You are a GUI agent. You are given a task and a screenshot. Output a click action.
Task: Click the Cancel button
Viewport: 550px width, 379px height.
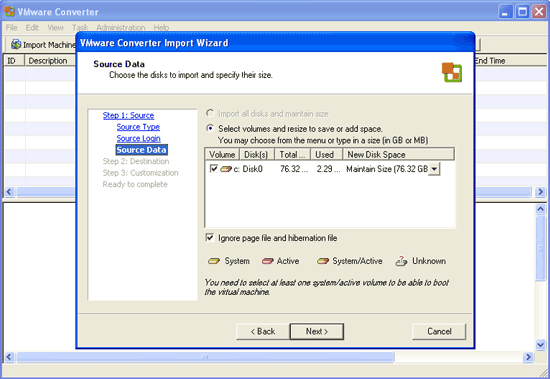pyautogui.click(x=439, y=332)
